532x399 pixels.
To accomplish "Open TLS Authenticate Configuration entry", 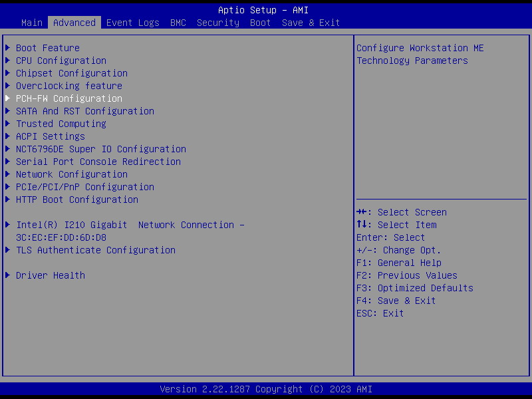I will pyautogui.click(x=96, y=250).
